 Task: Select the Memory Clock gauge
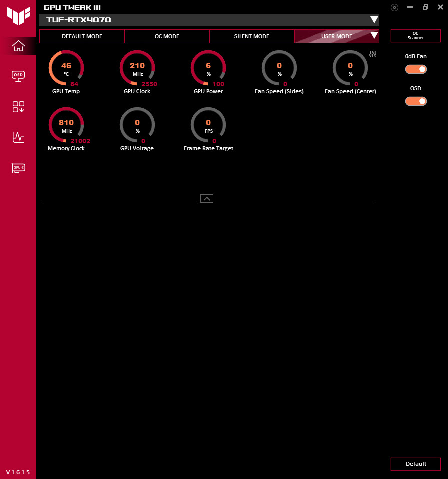pyautogui.click(x=66, y=125)
